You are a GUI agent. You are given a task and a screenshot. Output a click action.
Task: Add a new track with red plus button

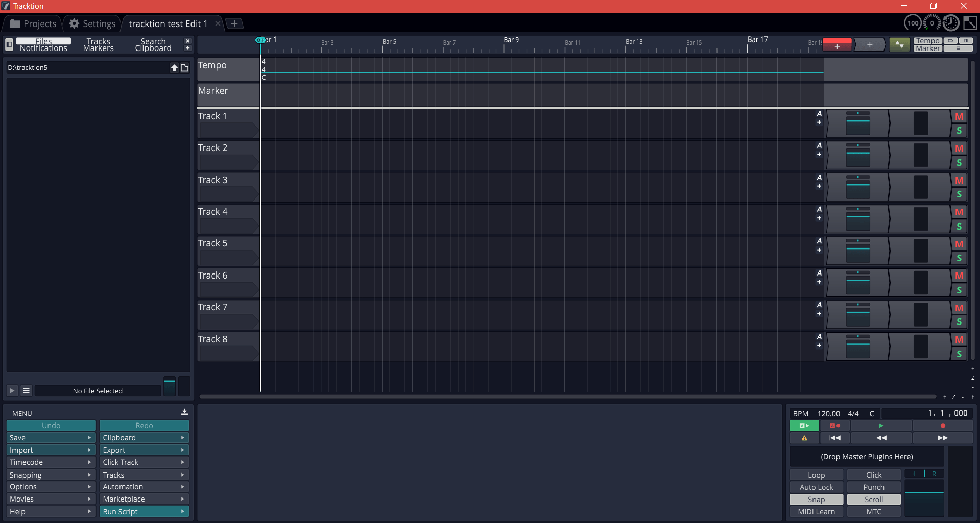pos(837,45)
